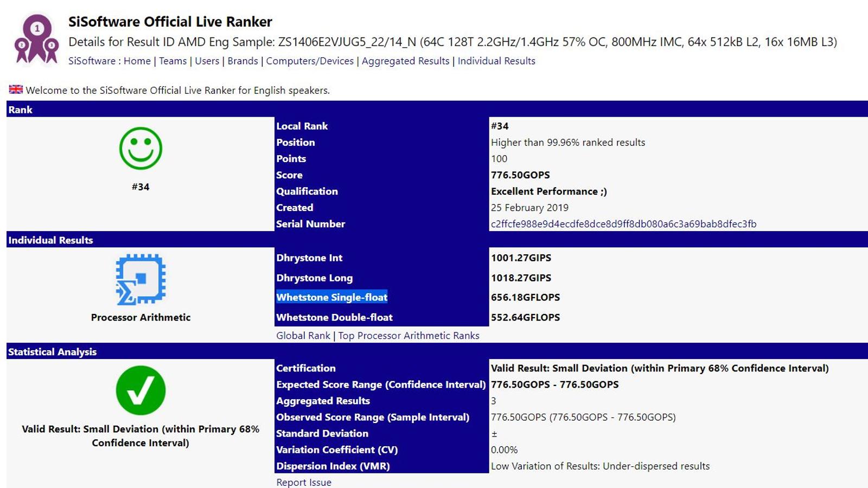868x488 pixels.
Task: Click the Certification label
Action: click(306, 368)
